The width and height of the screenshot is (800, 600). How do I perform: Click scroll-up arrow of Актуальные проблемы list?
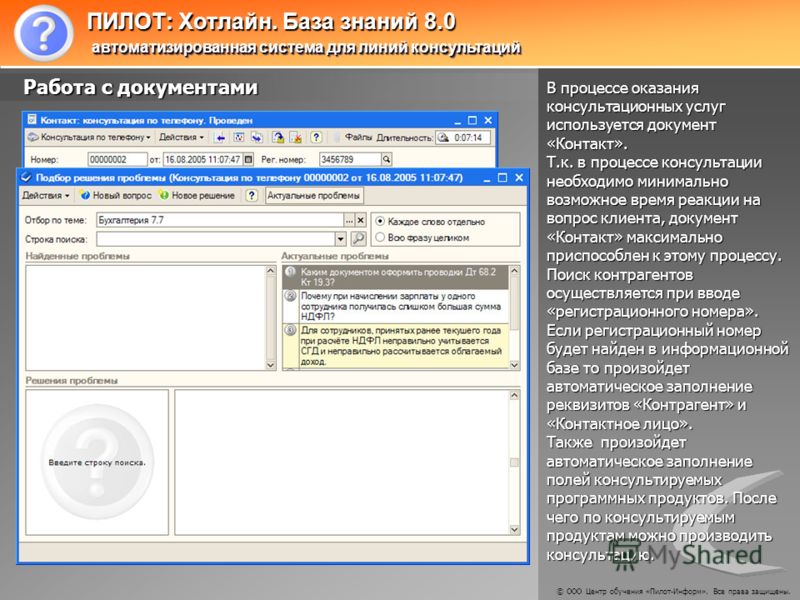coord(514,270)
